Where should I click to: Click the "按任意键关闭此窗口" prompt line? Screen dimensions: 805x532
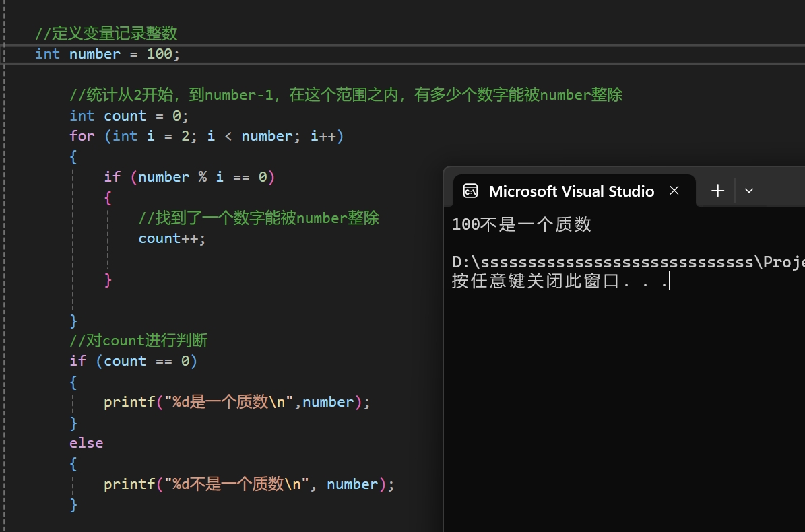(x=560, y=281)
